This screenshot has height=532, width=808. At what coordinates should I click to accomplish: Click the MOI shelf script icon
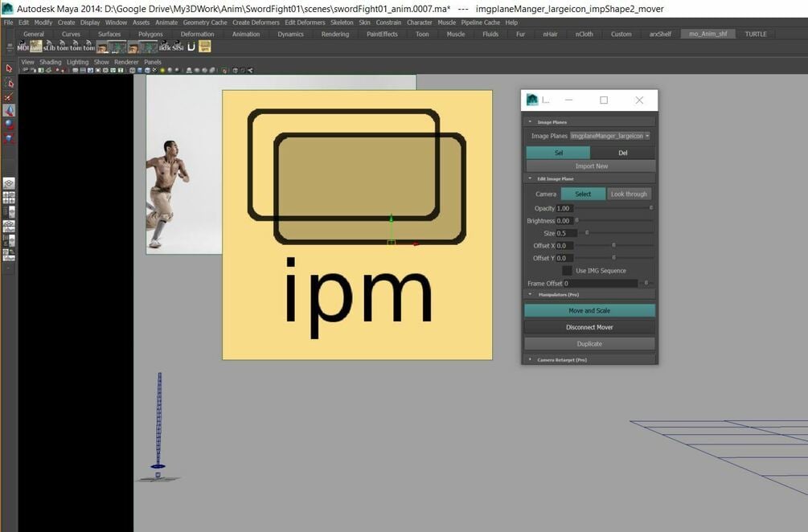pos(23,47)
